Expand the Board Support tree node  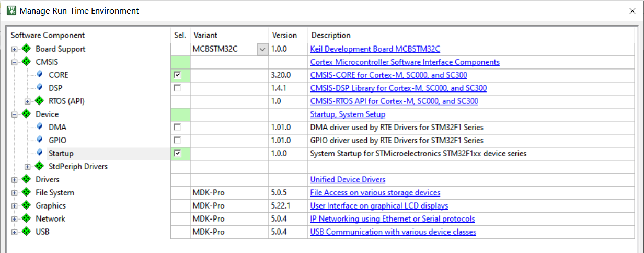[15, 49]
